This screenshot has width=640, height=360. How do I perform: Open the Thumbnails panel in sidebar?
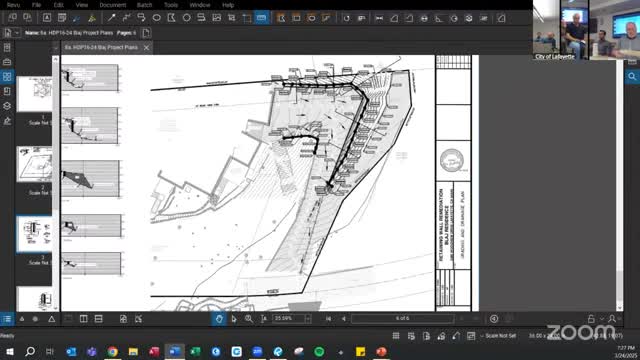[x=7, y=77]
